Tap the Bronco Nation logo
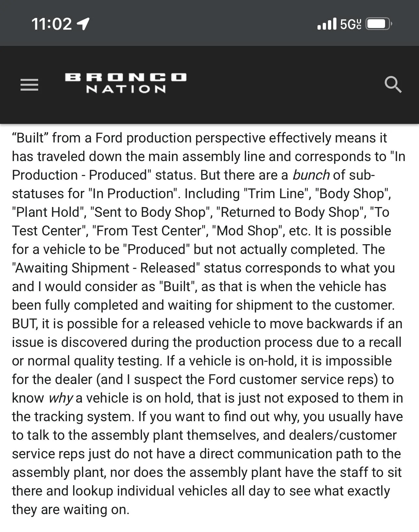This screenshot has height=532, width=419. 126,83
